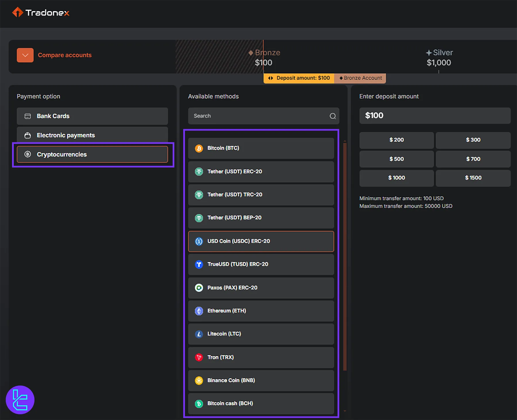The height and width of the screenshot is (420, 517).
Task: Click the Paxos (PAX) icon
Action: pyautogui.click(x=199, y=288)
